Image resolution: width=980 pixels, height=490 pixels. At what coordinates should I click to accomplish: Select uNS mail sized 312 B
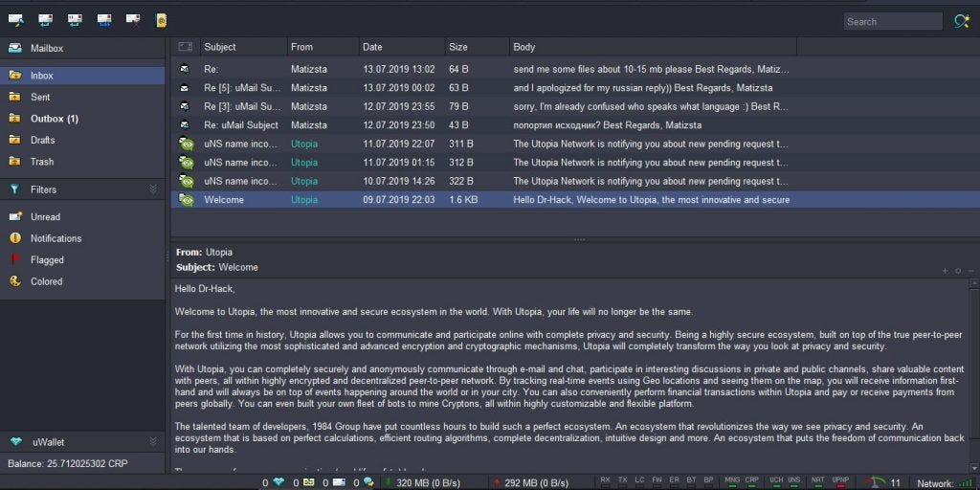(x=575, y=163)
